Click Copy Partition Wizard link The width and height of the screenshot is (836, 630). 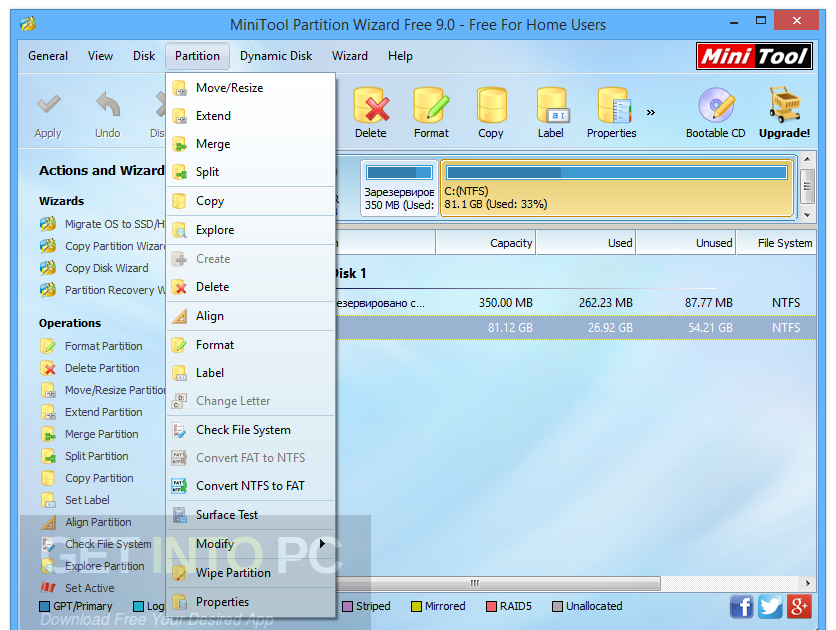[x=102, y=246]
